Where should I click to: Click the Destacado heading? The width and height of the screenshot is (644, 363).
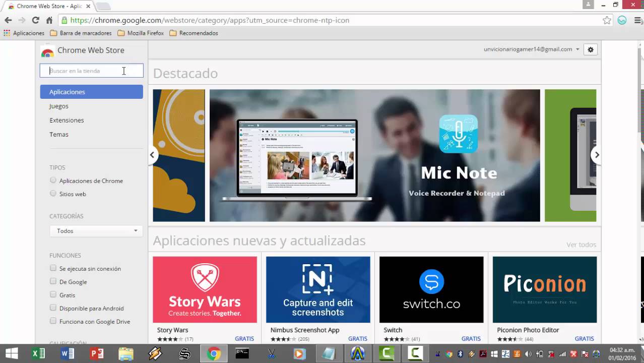point(185,73)
